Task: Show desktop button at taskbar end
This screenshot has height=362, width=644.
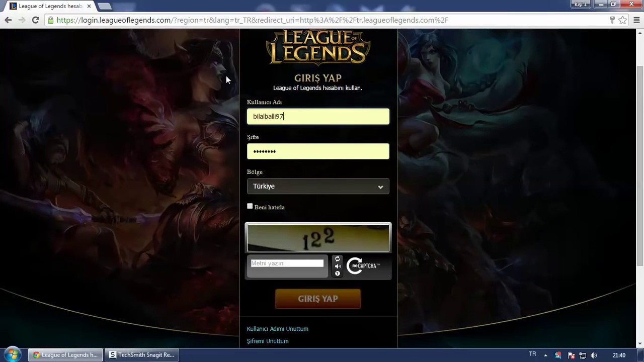Action: tap(640, 355)
